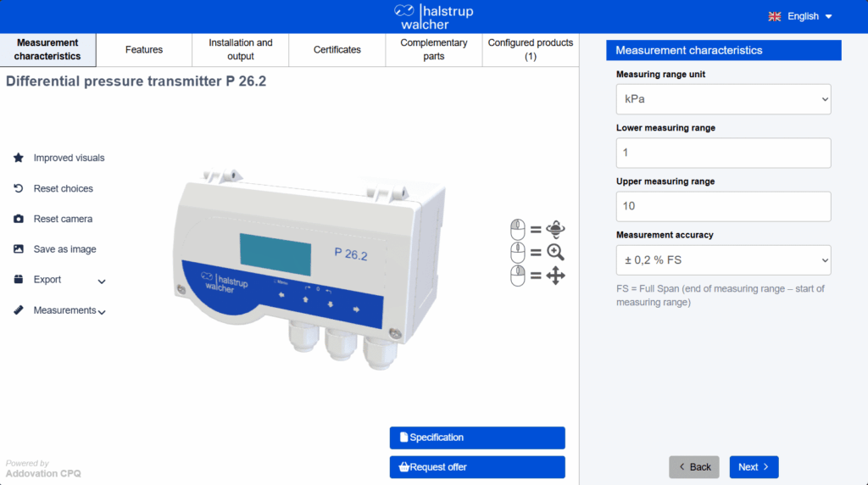Switch to the Features tab
This screenshot has width=868, height=485.
click(144, 50)
